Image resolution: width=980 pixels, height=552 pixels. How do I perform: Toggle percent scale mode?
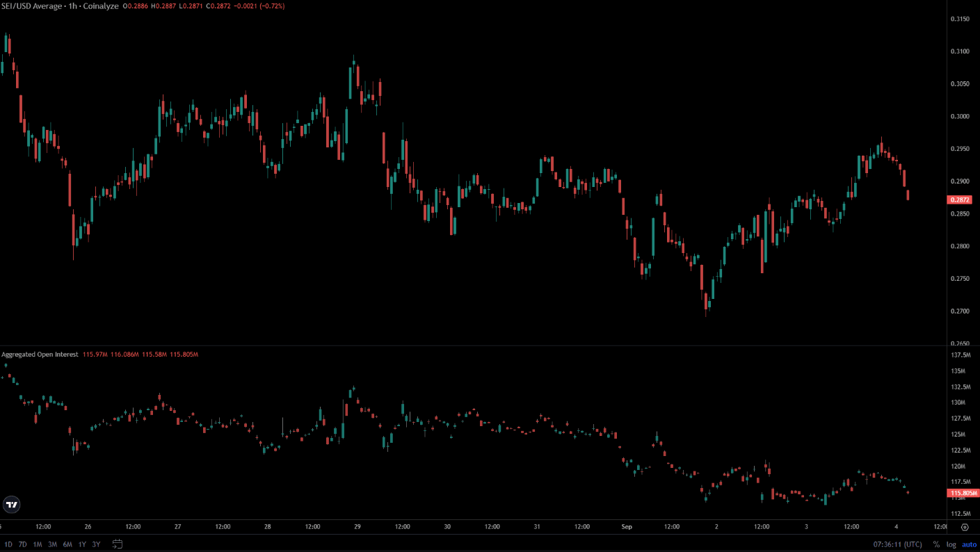pos(936,544)
